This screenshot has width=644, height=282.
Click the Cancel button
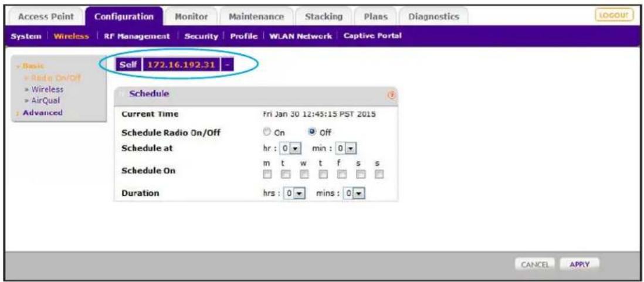pos(535,265)
